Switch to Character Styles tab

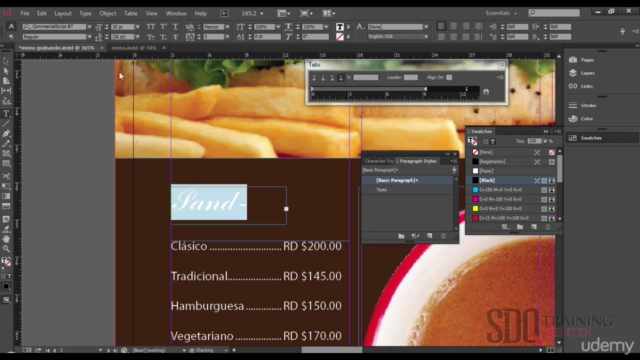pyautogui.click(x=378, y=161)
